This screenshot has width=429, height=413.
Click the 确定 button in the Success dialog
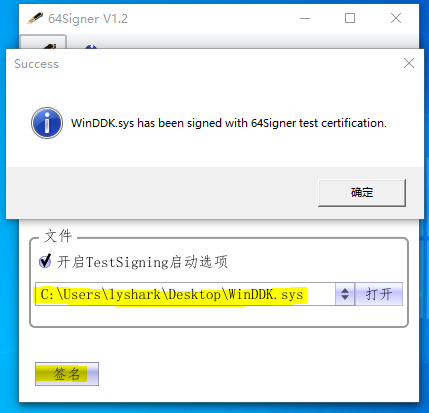(362, 193)
